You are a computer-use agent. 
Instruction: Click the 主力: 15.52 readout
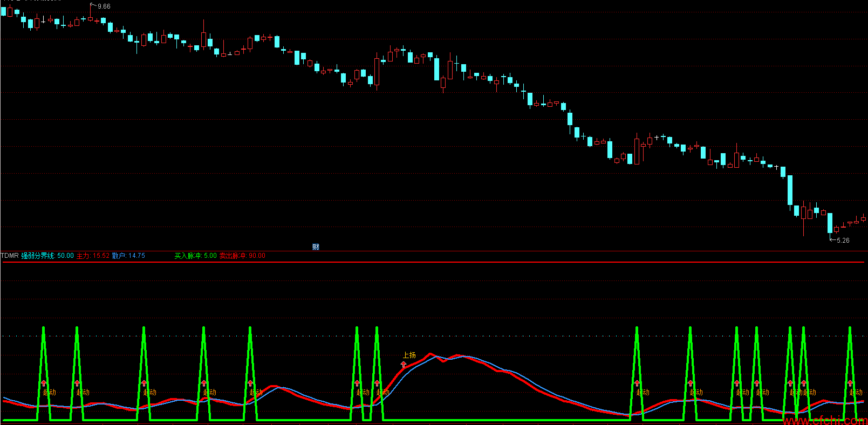click(x=93, y=256)
